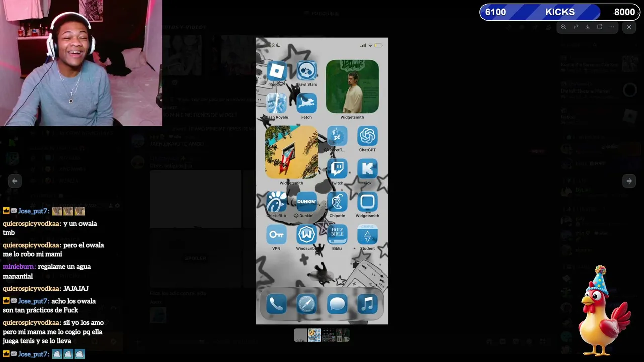Launch the Windscribe app icon
The image size is (644, 362).
306,235
